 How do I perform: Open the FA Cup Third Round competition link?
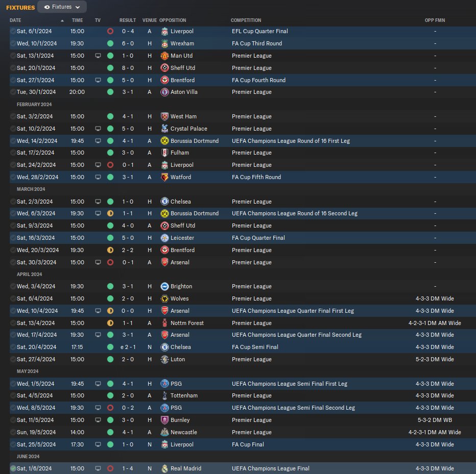tap(257, 43)
